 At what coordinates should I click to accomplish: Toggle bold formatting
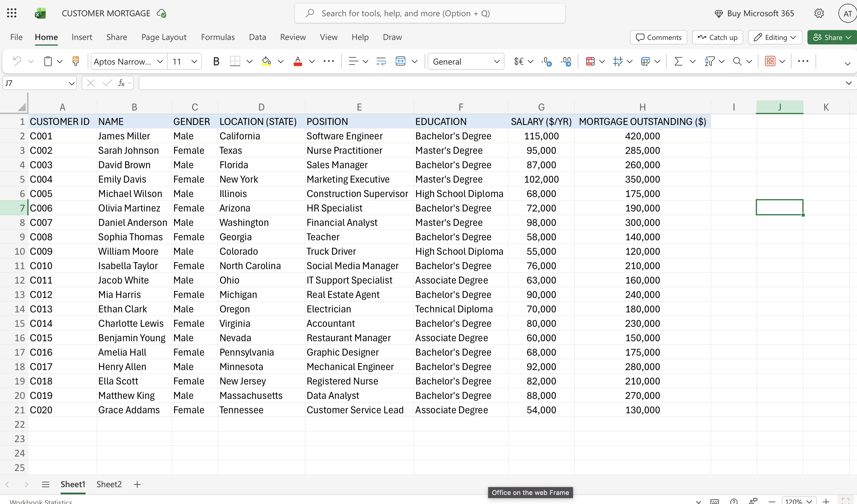[x=216, y=61]
